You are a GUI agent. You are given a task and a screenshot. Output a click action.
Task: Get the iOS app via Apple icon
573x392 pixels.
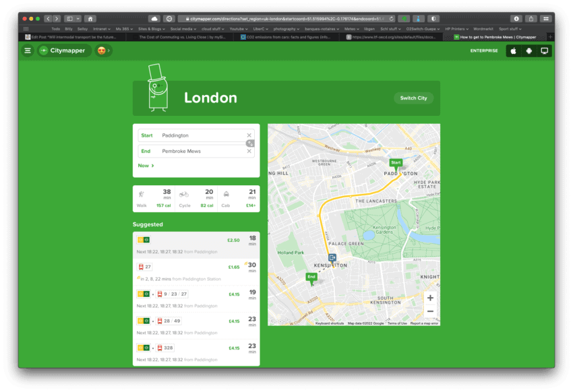click(x=514, y=51)
